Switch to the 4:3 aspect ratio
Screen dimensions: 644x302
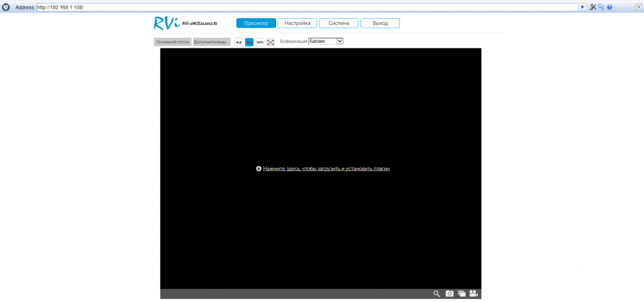click(x=239, y=42)
